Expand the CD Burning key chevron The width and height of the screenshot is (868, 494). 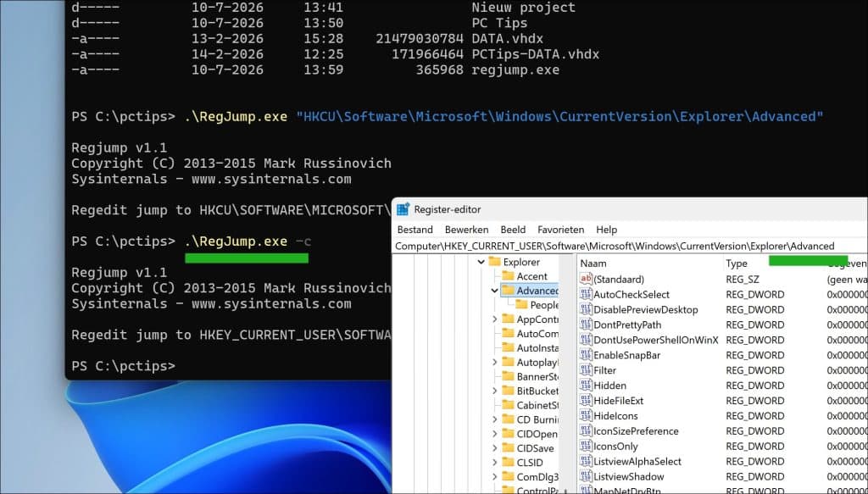point(495,419)
